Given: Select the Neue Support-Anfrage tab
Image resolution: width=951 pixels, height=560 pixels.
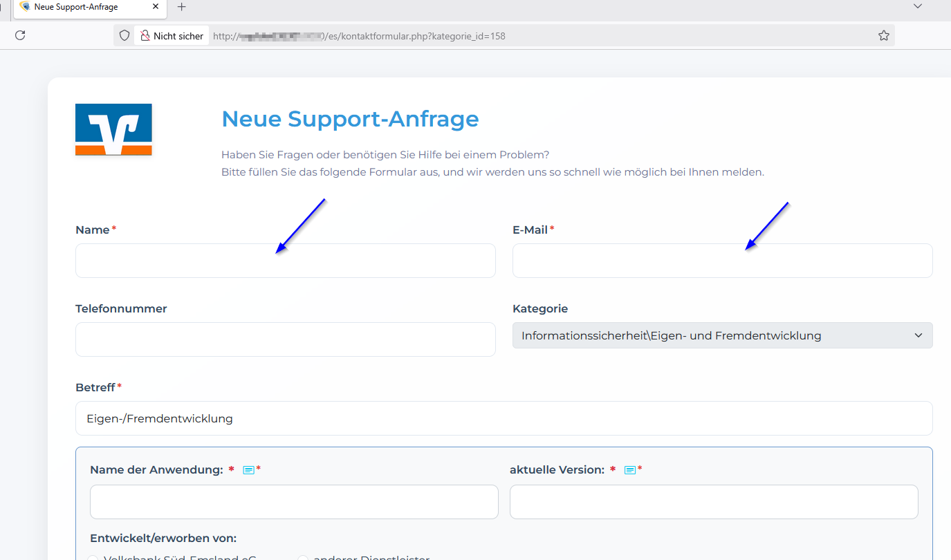Looking at the screenshot, I should pos(90,7).
